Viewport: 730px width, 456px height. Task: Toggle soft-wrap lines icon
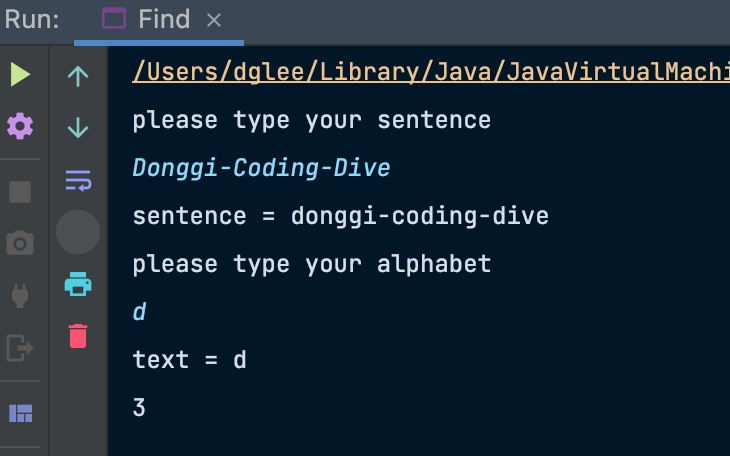tap(78, 180)
